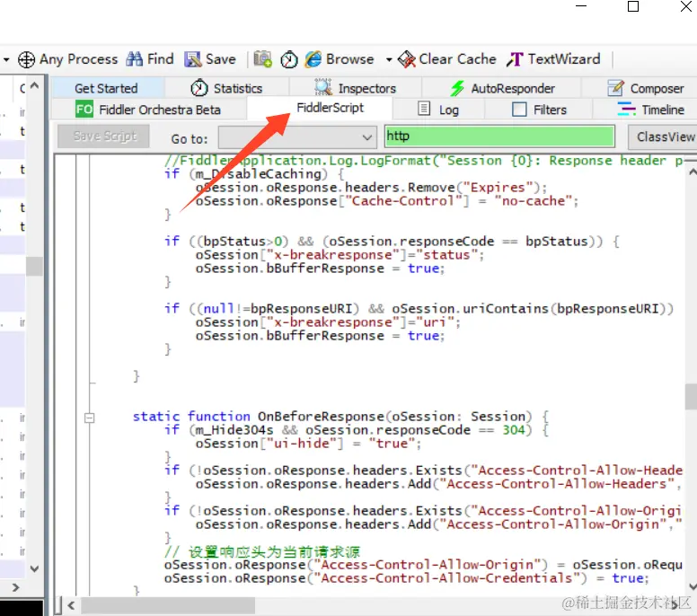Click the script editor vertical scrollbar thumb
Image resolution: width=697 pixels, height=616 pixels.
tap(692, 396)
